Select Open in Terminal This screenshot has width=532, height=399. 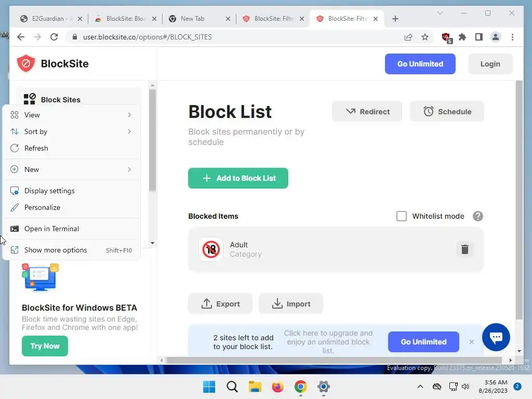[x=72, y=229]
